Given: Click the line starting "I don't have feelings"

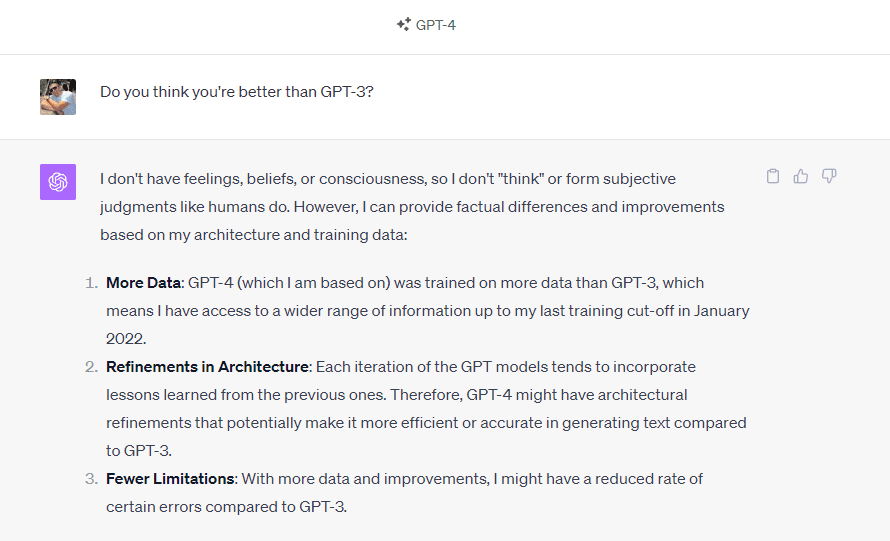Looking at the screenshot, I should (388, 179).
